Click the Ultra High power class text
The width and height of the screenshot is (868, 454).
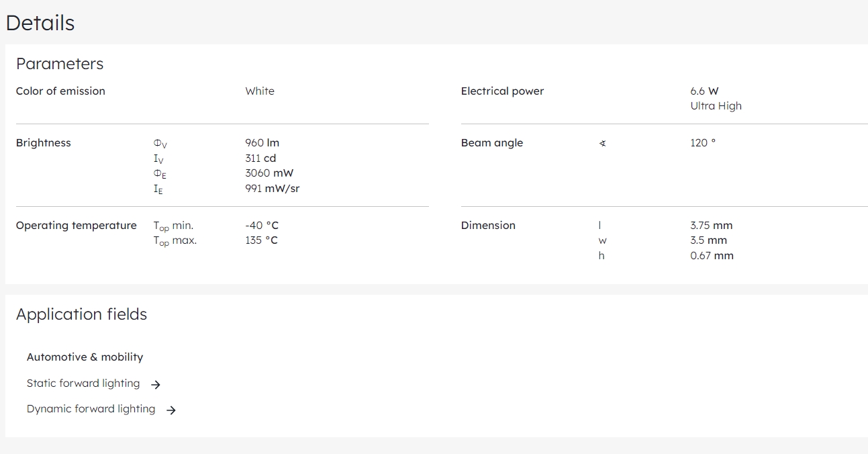716,106
